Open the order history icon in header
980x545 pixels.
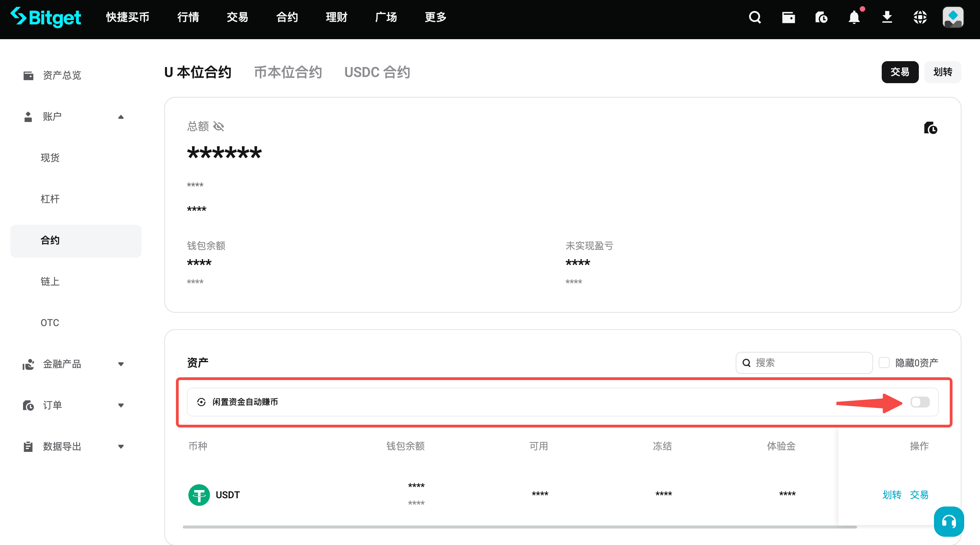click(x=821, y=17)
